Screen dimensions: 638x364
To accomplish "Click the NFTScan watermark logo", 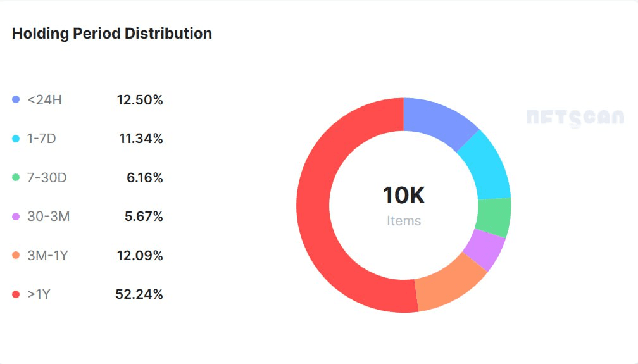I will pyautogui.click(x=575, y=118).
